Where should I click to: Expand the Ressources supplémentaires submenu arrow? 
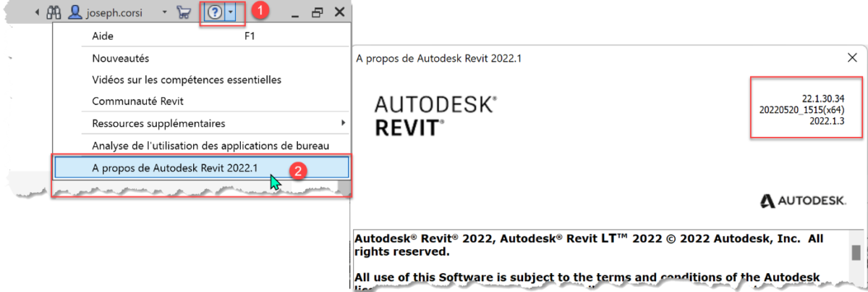pyautogui.click(x=343, y=123)
